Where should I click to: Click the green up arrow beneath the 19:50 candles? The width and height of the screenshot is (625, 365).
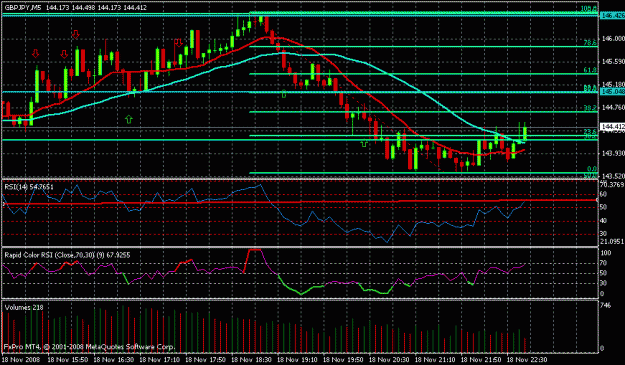pyautogui.click(x=364, y=143)
